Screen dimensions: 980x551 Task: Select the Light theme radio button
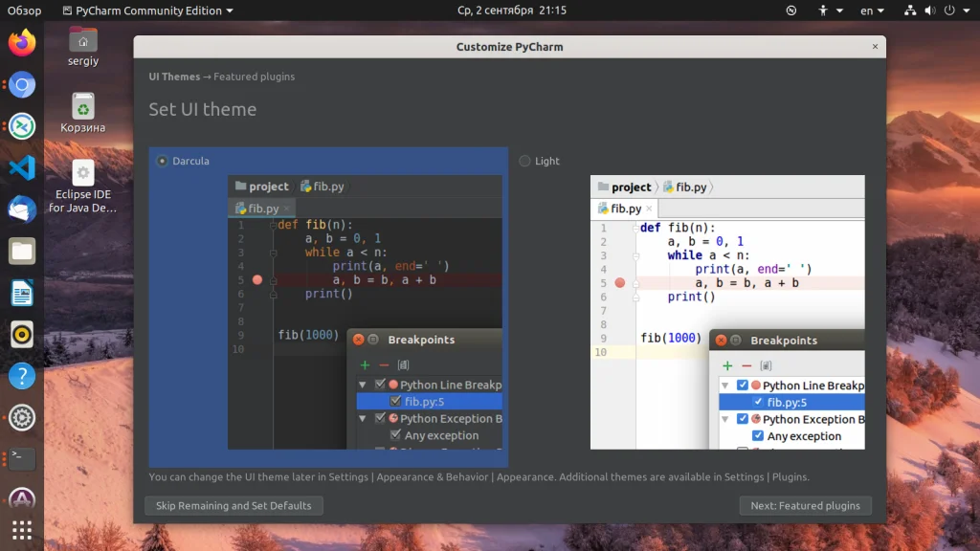pos(524,161)
